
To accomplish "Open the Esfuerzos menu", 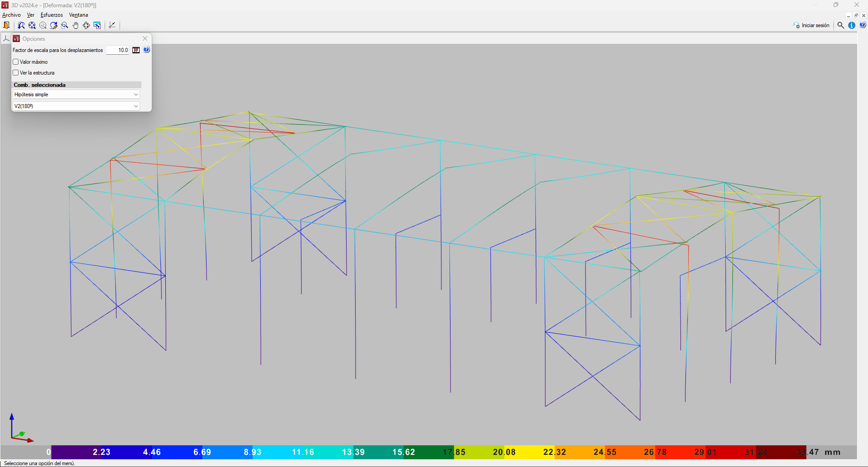I will click(52, 15).
